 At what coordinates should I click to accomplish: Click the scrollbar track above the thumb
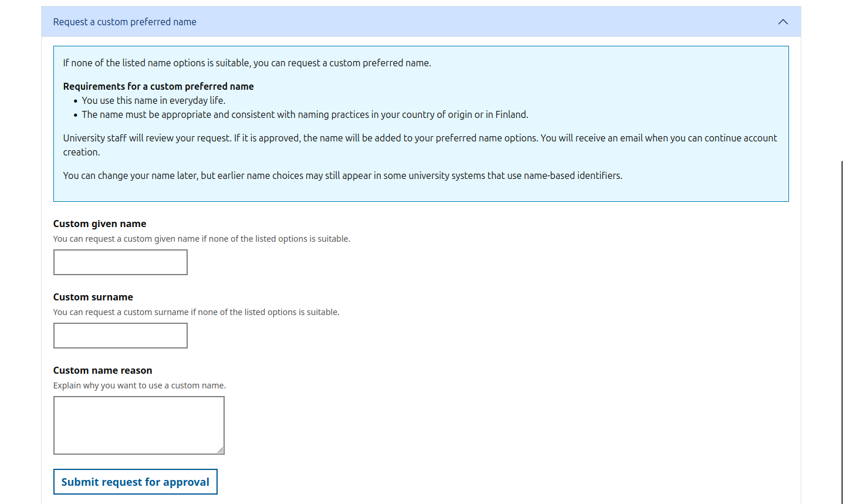841,76
